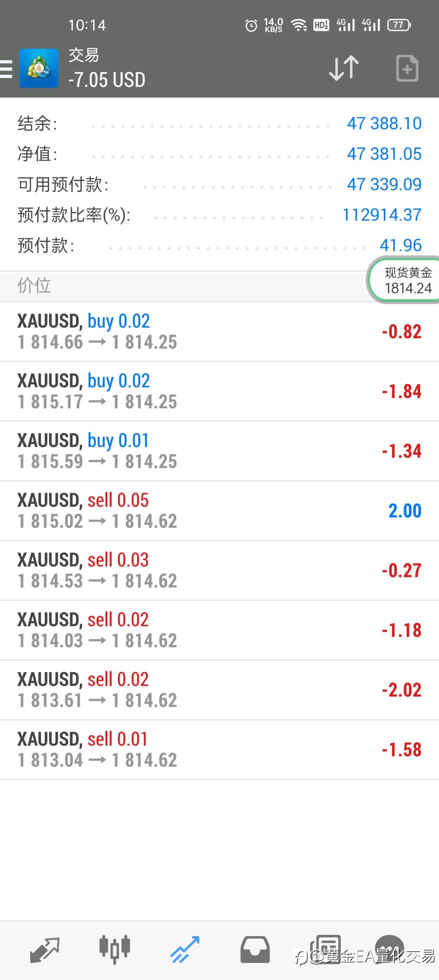Select XAUUSD sell 0.02 at 1 814.03

click(219, 630)
